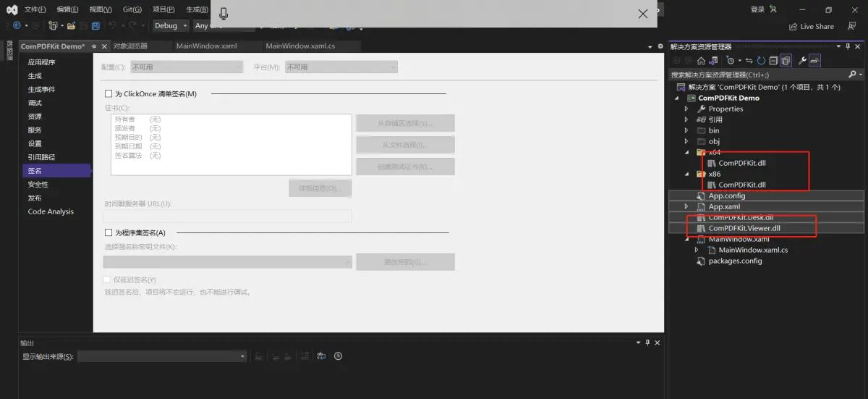Open the 配置 dropdown showing 不可用

(187, 67)
